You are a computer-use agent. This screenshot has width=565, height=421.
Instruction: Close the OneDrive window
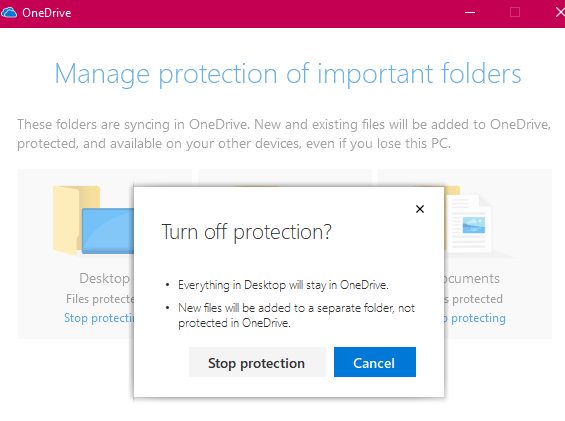(x=560, y=13)
